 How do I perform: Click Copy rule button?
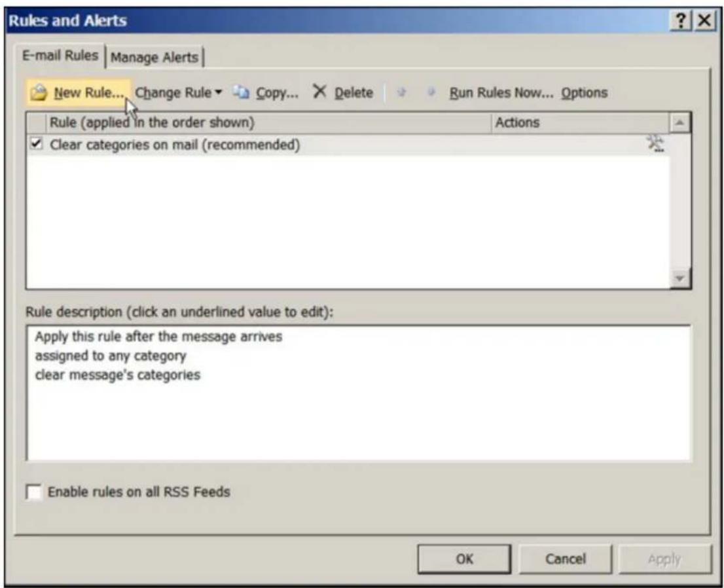tap(266, 93)
